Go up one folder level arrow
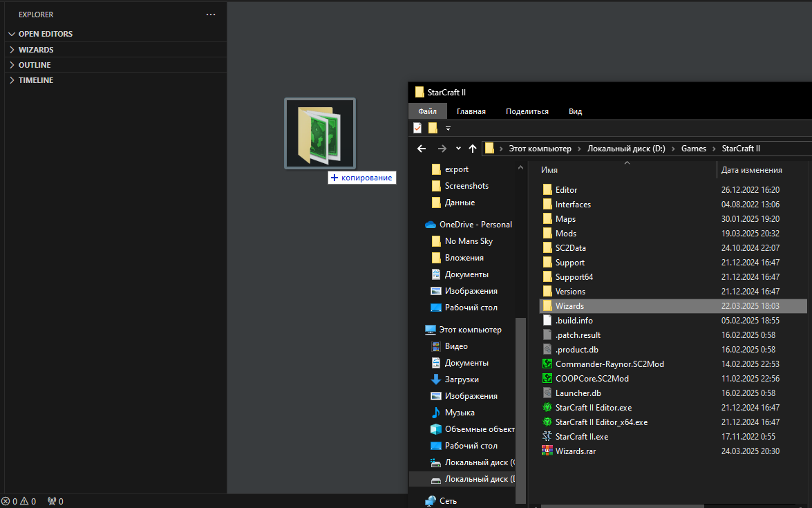This screenshot has width=812, height=508. 473,149
